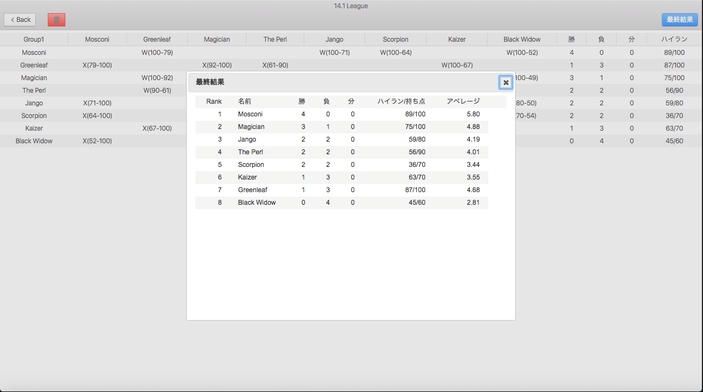The height and width of the screenshot is (392, 703).
Task: Click average value 4.19
Action: pyautogui.click(x=473, y=139)
